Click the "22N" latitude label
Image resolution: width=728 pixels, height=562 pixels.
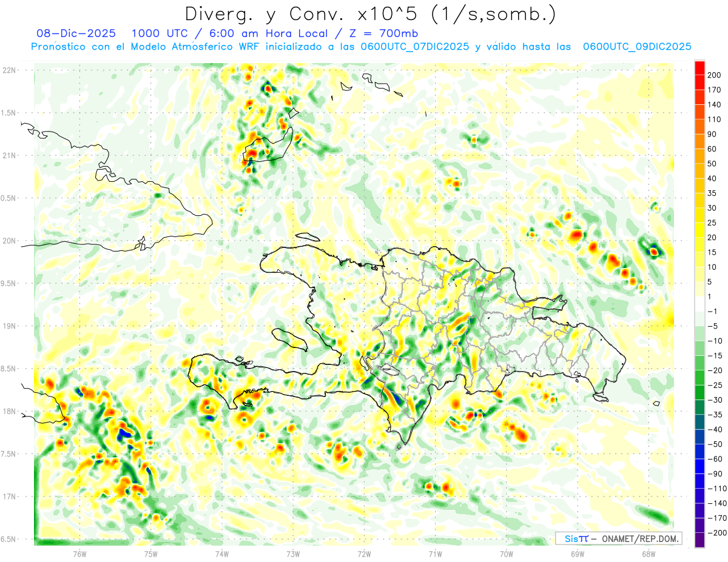tap(9, 70)
